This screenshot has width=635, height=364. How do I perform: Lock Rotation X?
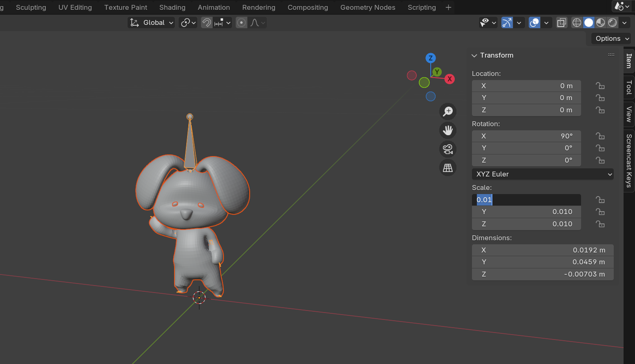pos(600,136)
